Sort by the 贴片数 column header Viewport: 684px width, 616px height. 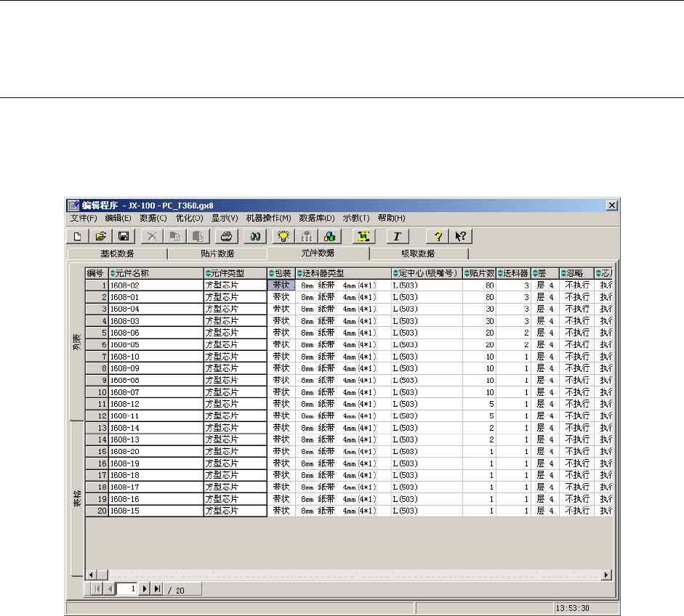[x=479, y=273]
